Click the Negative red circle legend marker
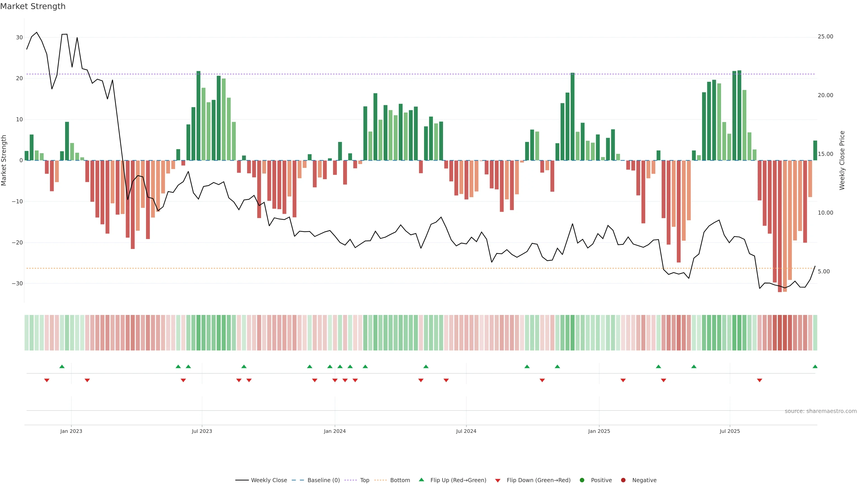The image size is (868, 488). pos(623,480)
